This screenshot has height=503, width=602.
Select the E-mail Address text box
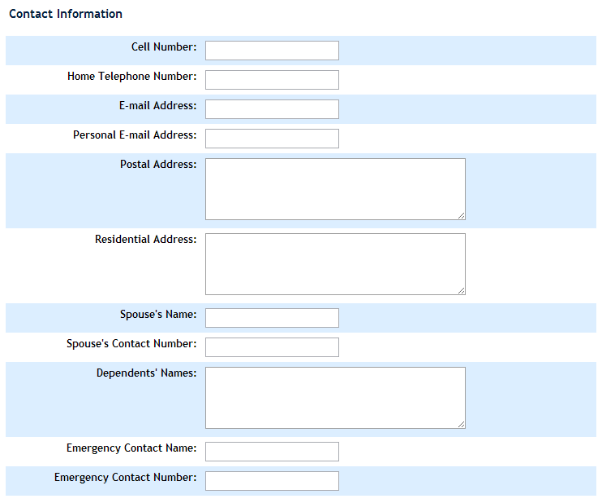pyautogui.click(x=272, y=109)
